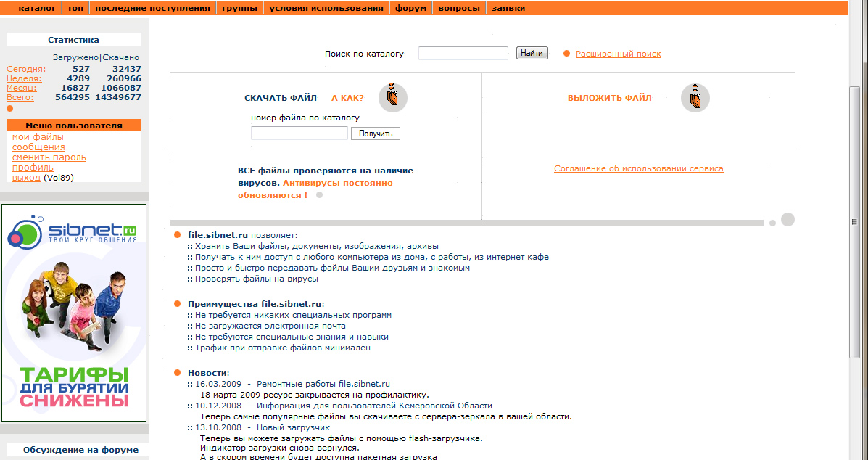Click the download file hand icon
The height and width of the screenshot is (460, 868).
392,98
